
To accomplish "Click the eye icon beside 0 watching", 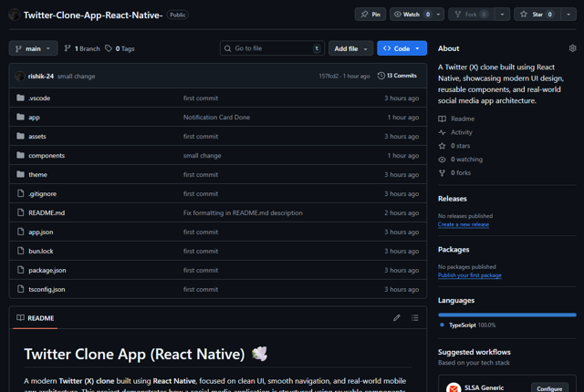I will (442, 160).
